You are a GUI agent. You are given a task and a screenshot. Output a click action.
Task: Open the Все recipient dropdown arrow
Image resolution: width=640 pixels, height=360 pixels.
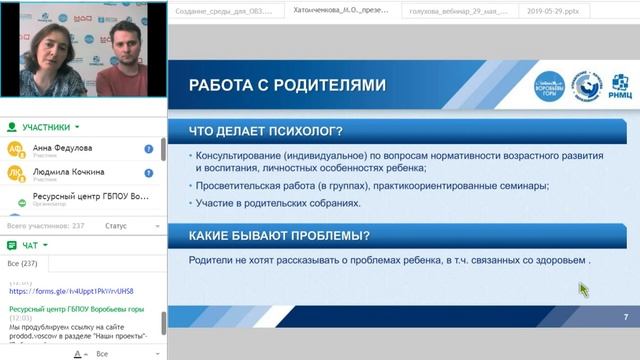click(x=158, y=354)
